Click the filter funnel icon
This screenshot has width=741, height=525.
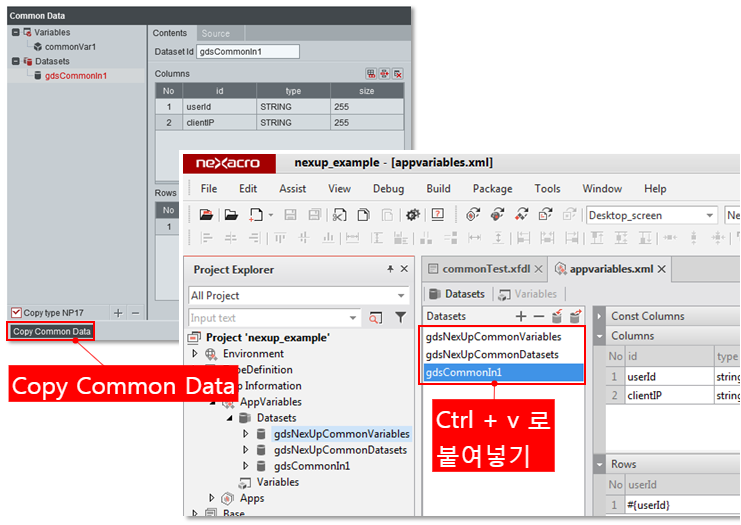tap(400, 318)
